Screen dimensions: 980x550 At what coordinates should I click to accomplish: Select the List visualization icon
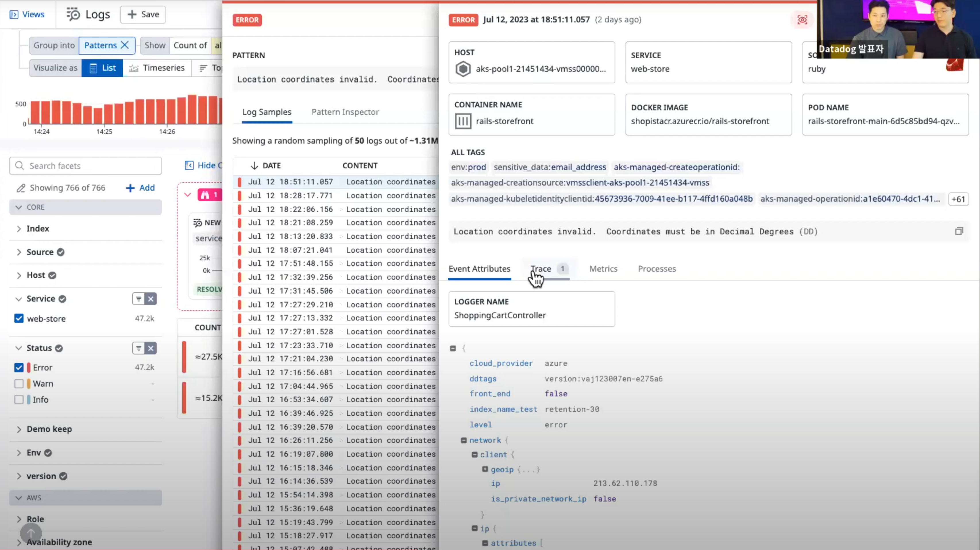pos(93,68)
